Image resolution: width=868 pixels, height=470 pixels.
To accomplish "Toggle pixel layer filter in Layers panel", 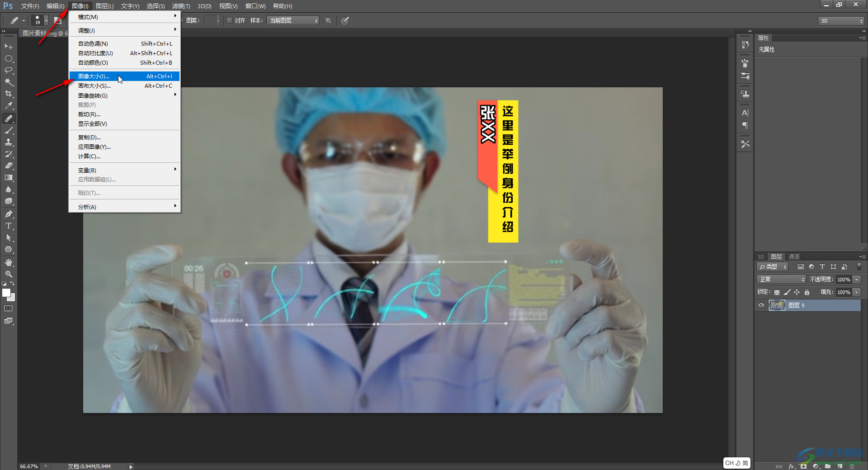I will pos(801,267).
